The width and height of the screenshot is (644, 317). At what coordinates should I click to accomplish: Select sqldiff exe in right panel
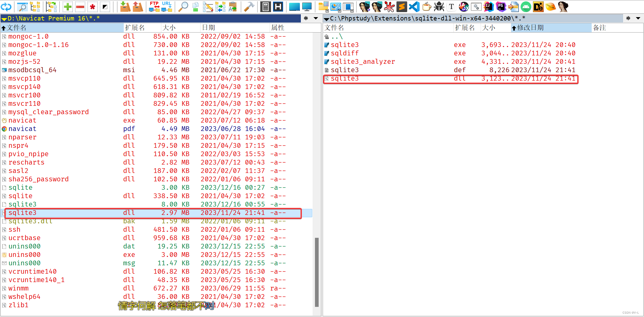(450, 53)
